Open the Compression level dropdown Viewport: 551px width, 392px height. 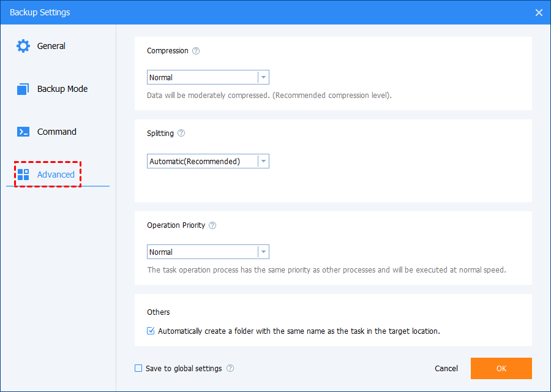(x=208, y=77)
